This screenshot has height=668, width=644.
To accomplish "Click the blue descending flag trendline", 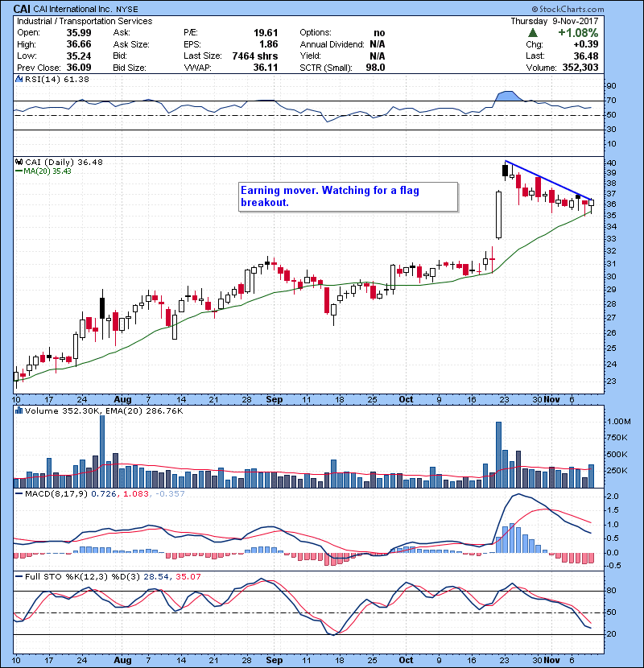I will [548, 180].
